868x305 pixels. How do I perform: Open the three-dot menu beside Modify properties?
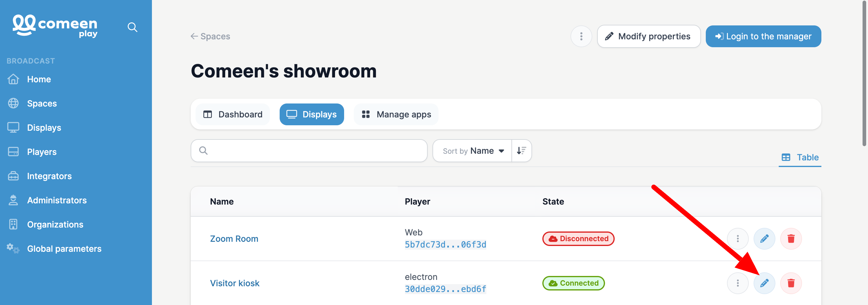pyautogui.click(x=581, y=36)
